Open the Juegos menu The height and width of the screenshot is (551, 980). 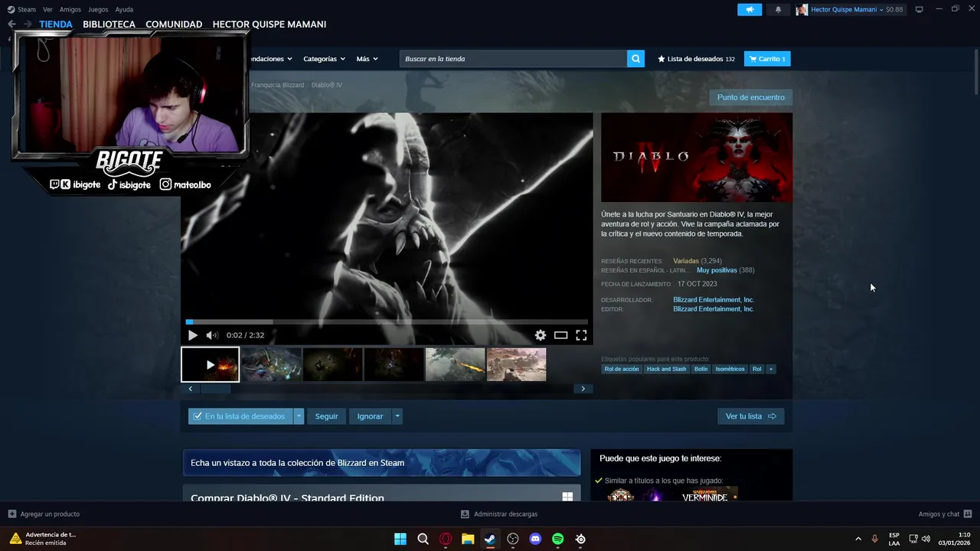click(x=98, y=9)
